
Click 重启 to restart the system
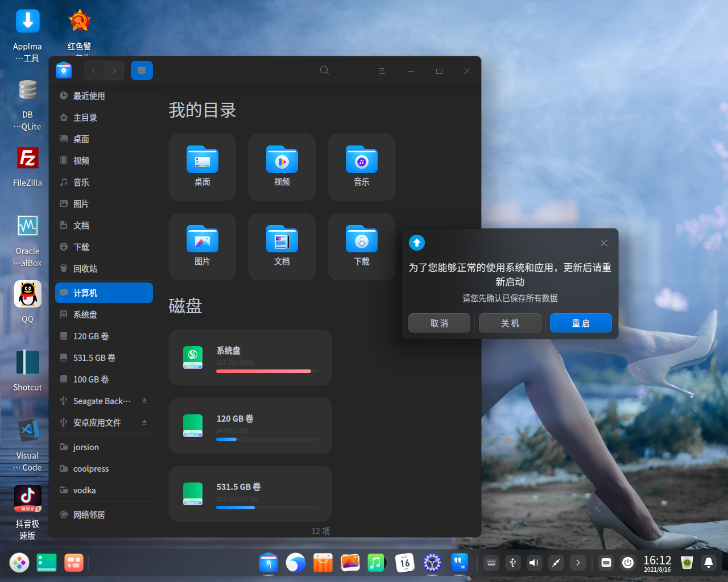pyautogui.click(x=581, y=323)
